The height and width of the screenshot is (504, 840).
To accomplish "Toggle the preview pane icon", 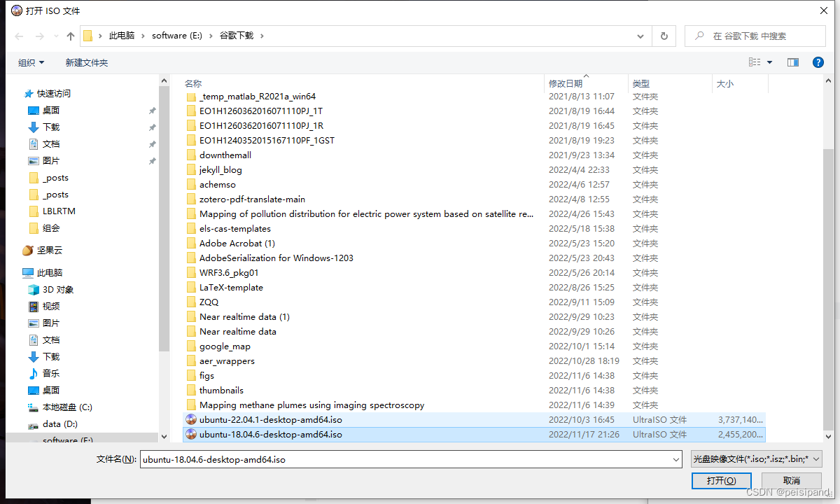I will click(x=793, y=62).
